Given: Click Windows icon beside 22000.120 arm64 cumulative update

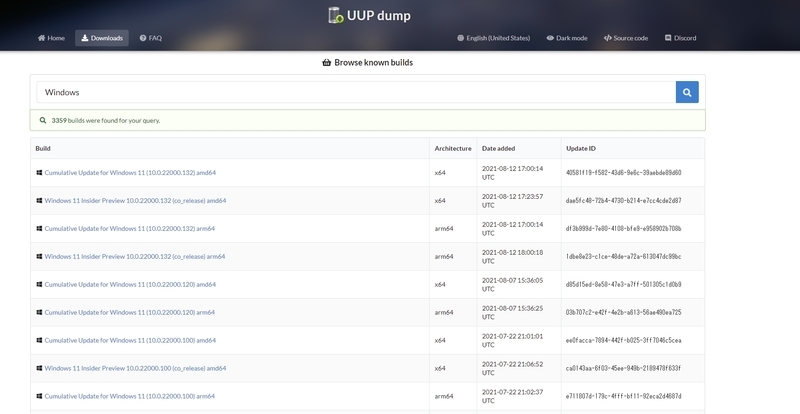Looking at the screenshot, I should coord(39,312).
